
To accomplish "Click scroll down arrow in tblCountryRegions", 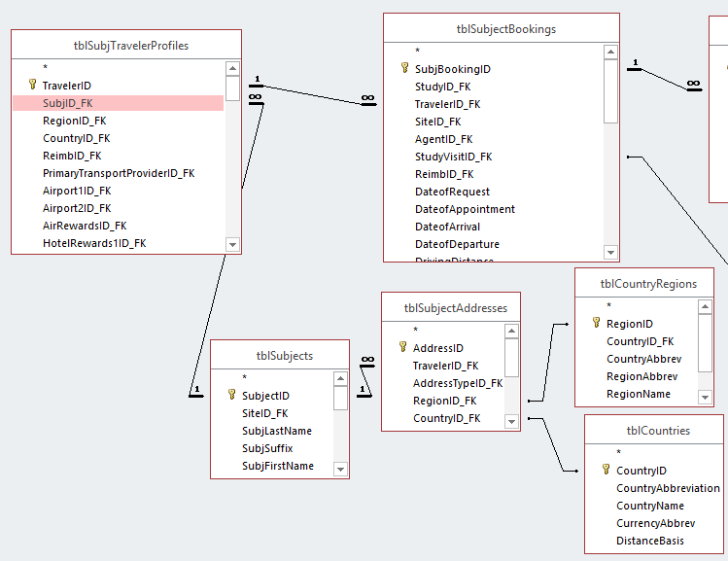I will tap(706, 397).
